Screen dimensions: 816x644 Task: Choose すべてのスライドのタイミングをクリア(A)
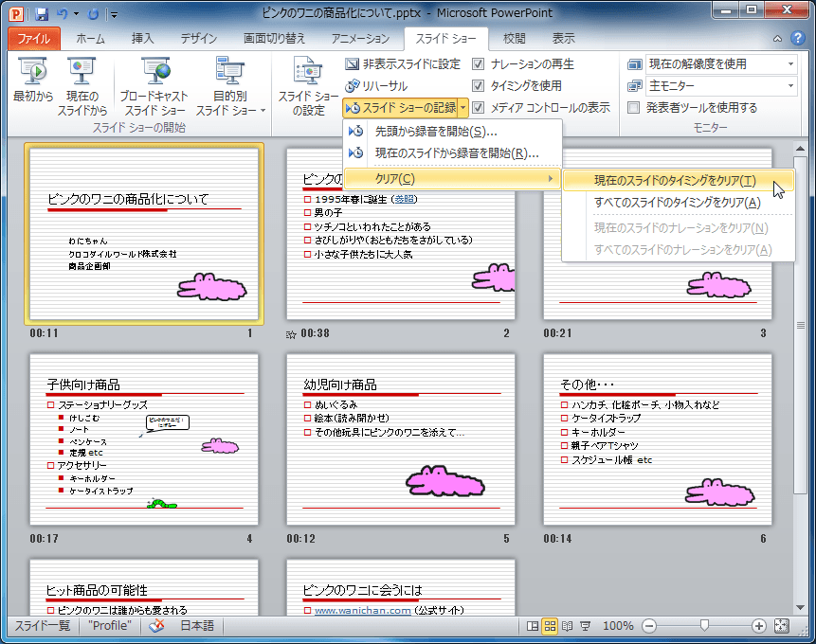678,203
